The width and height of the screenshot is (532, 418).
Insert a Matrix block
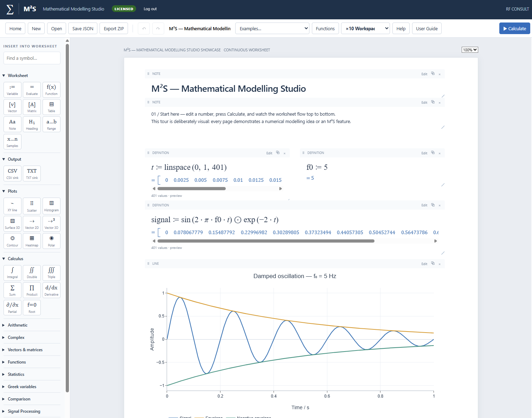[32, 107]
